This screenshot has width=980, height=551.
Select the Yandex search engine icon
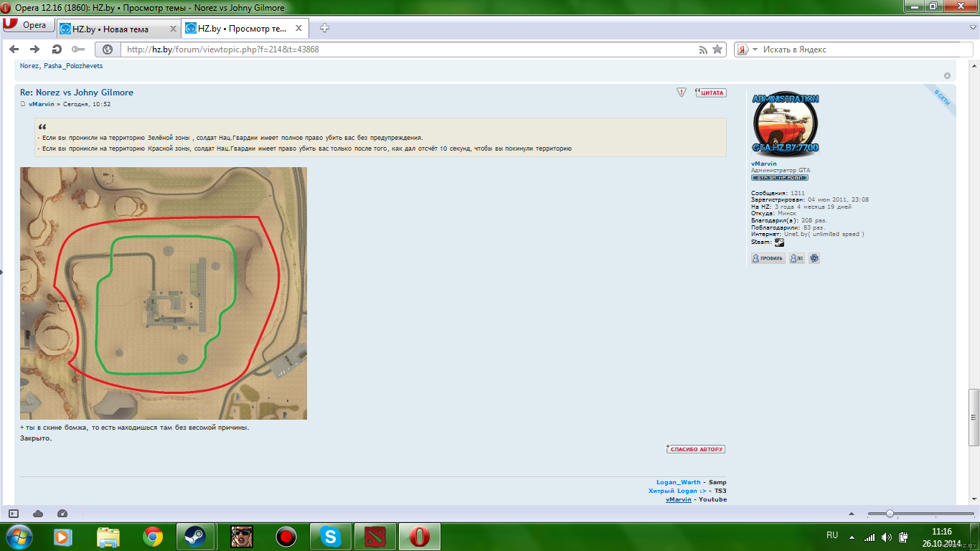point(743,50)
